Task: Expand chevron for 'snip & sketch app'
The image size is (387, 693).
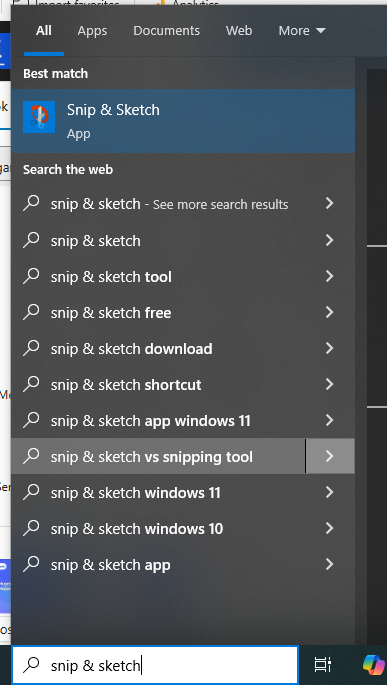Action: tap(330, 564)
